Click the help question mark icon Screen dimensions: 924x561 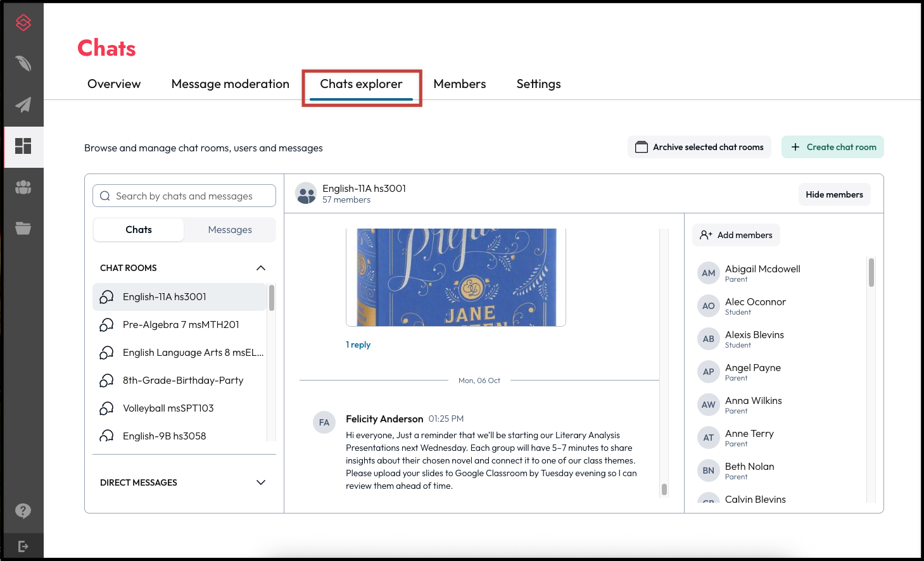point(23,511)
